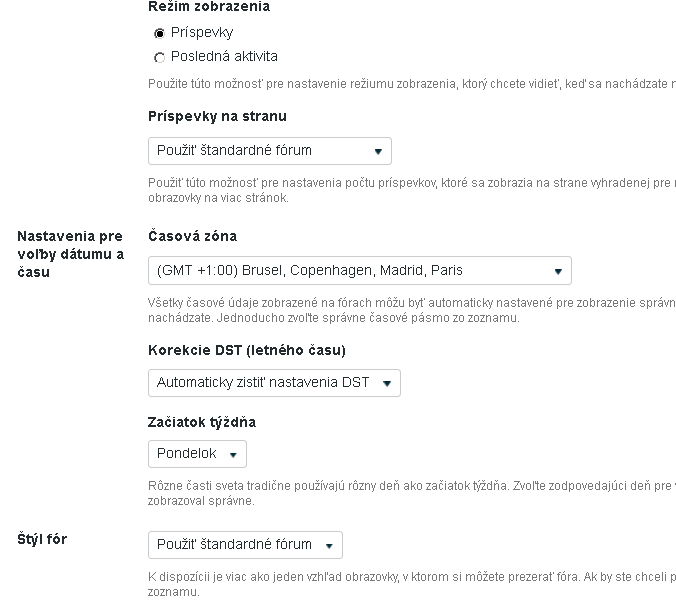Click the arrow of the Štýl fór dropdown
The image size is (676, 608).
click(329, 546)
